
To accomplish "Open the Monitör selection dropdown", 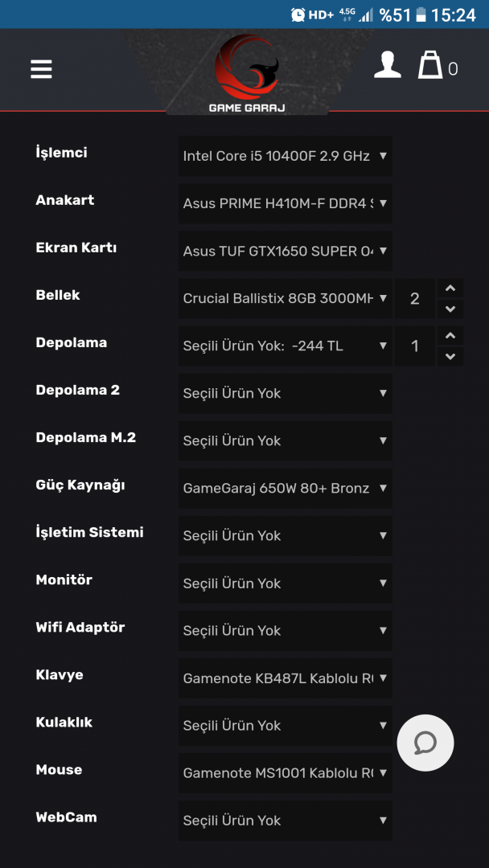I will (285, 583).
